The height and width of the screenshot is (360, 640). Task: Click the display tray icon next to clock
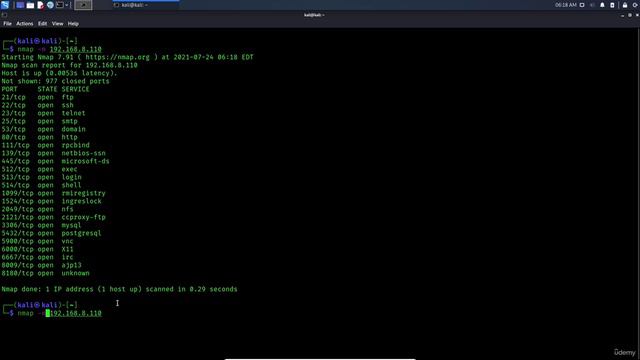(582, 5)
